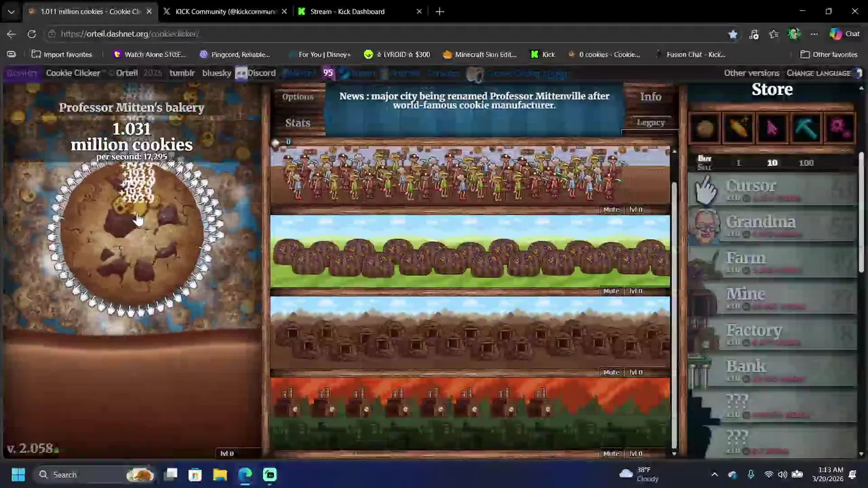Open the Stats menu
Image resolution: width=868 pixels, height=488 pixels.
click(298, 123)
